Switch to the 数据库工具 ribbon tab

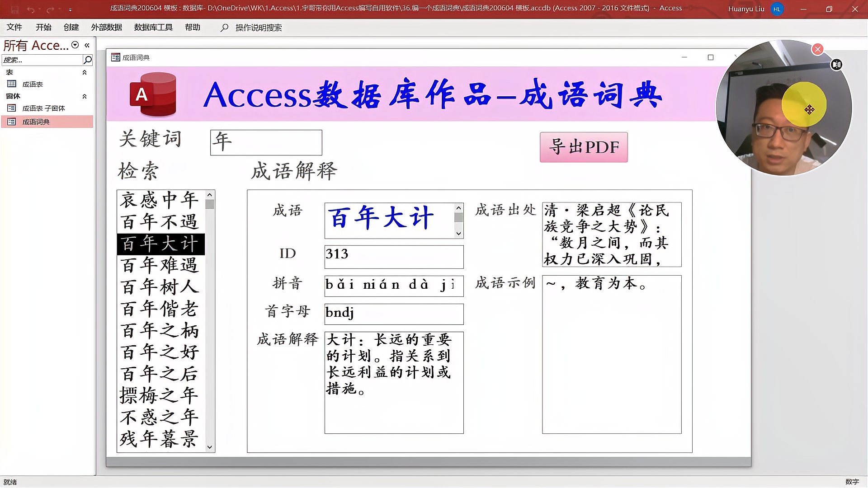tap(153, 28)
